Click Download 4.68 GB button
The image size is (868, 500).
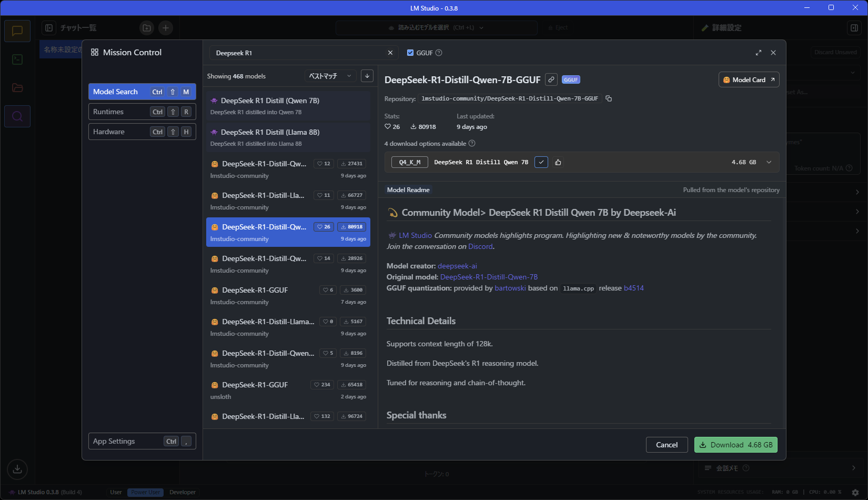(x=736, y=445)
